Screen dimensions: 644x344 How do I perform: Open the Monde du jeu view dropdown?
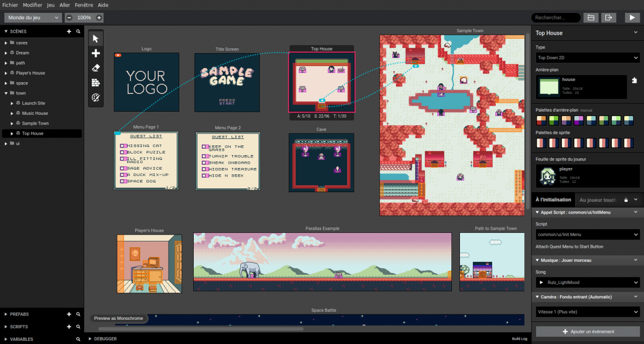tap(33, 18)
